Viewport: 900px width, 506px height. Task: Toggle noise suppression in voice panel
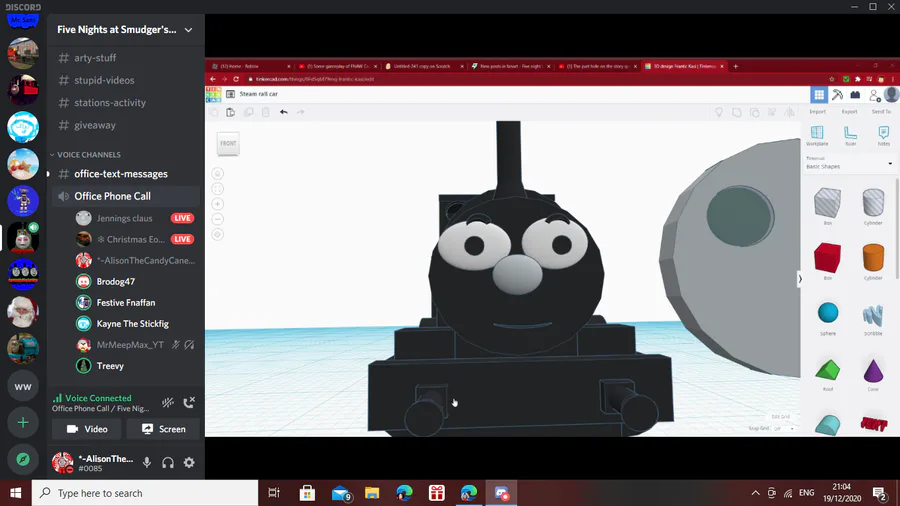pyautogui.click(x=168, y=403)
